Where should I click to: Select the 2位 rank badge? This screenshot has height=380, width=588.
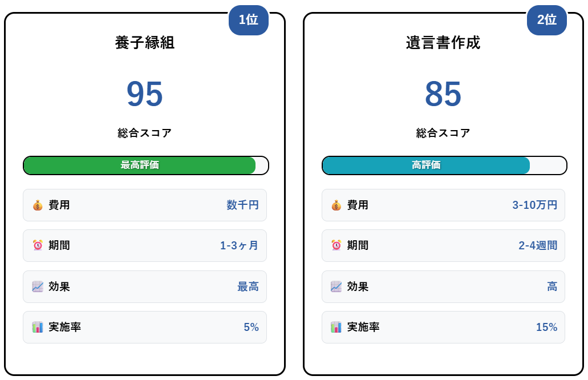(x=547, y=20)
